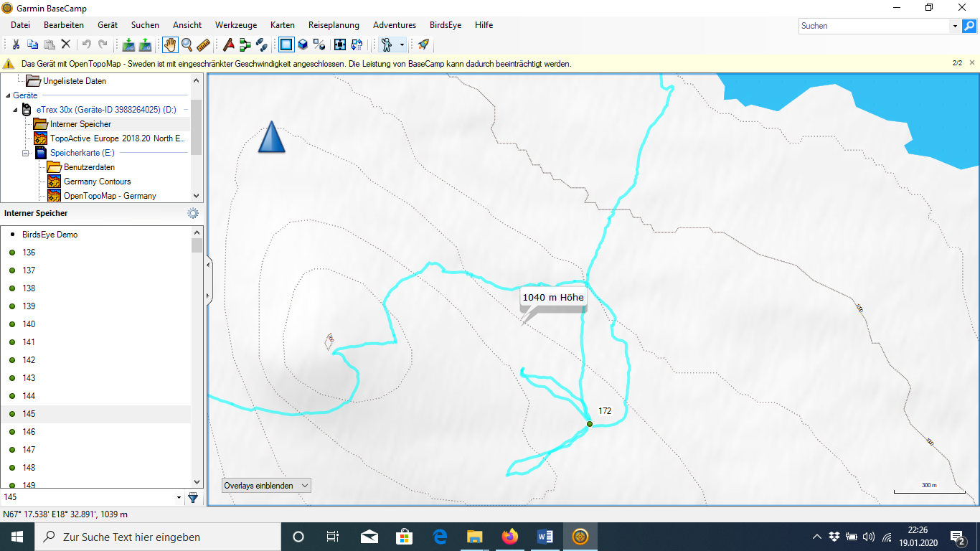Open the Bearbeiten menu
The width and height of the screenshot is (980, 551).
[64, 25]
